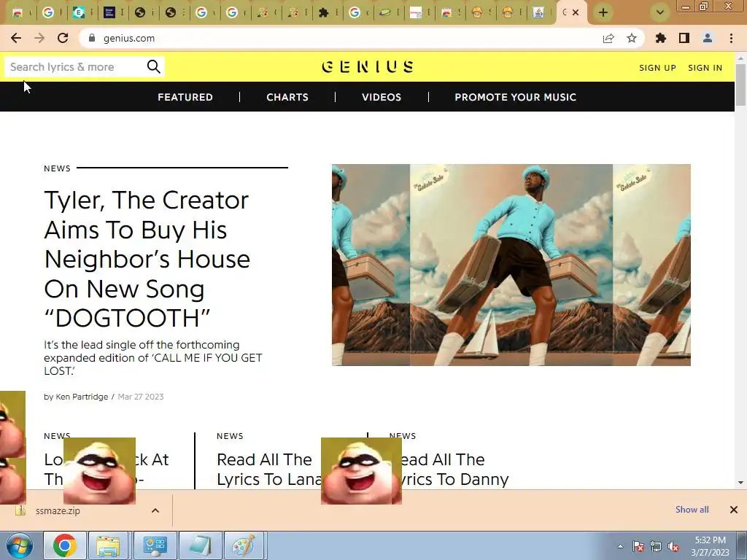Open the Chrome profile avatar icon
This screenshot has height=560, width=747.
[708, 38]
